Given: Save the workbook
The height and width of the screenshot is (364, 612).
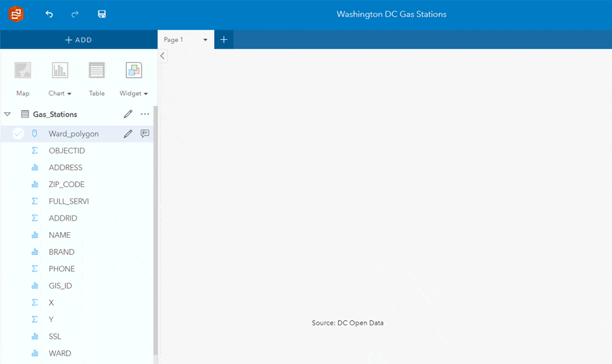Looking at the screenshot, I should (102, 14).
